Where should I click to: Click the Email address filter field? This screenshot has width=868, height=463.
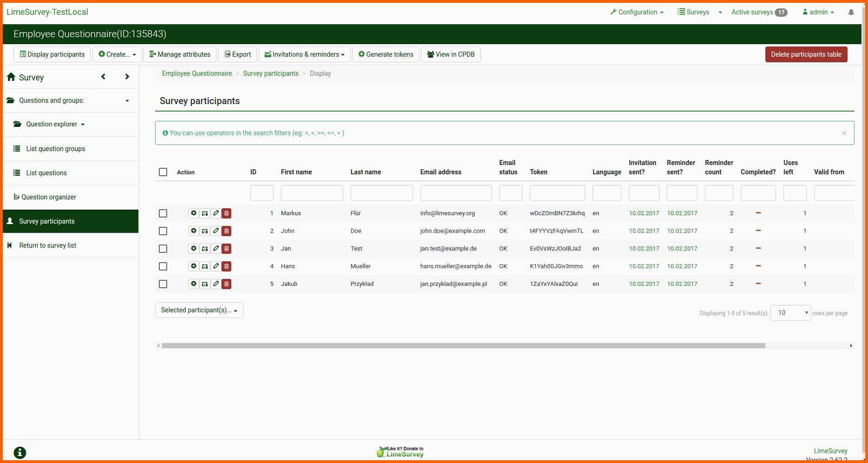click(x=456, y=193)
